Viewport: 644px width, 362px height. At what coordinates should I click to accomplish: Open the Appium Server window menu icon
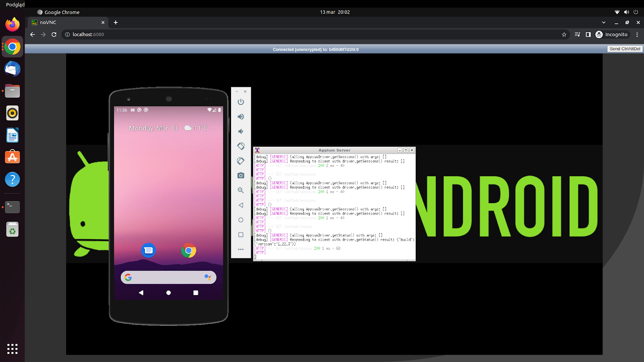pos(257,150)
